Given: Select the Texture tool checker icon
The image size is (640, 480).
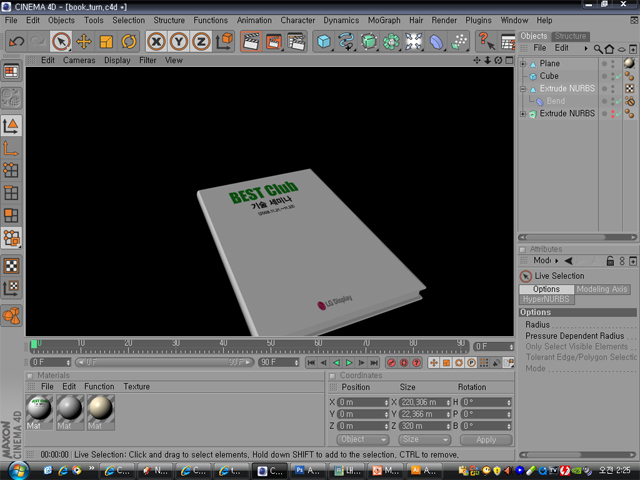Looking at the screenshot, I should (11, 266).
